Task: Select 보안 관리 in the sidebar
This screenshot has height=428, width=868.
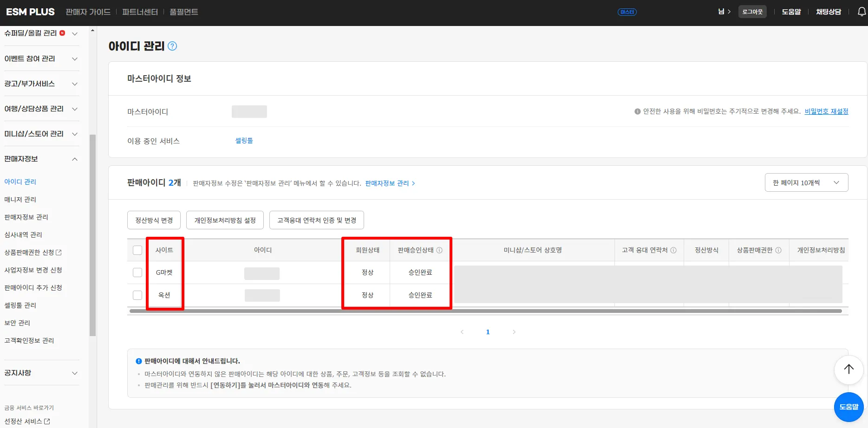Action: tap(17, 323)
